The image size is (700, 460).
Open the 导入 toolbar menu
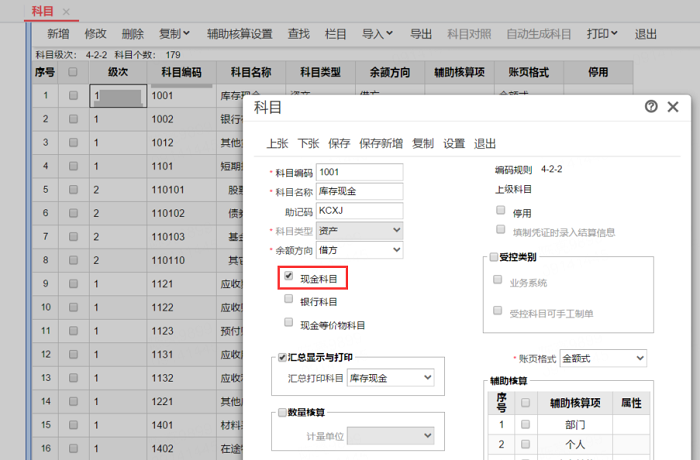tap(377, 34)
